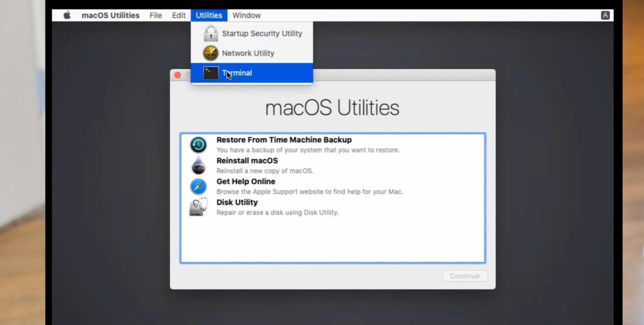
Task: Choose Startup Security Utility from menu
Action: (252, 33)
